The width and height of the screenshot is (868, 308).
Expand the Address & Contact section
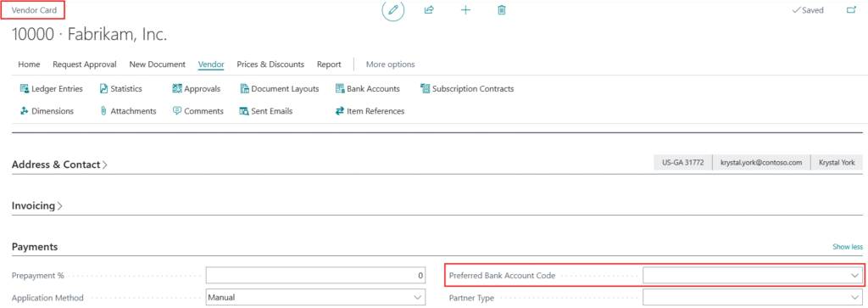point(60,165)
